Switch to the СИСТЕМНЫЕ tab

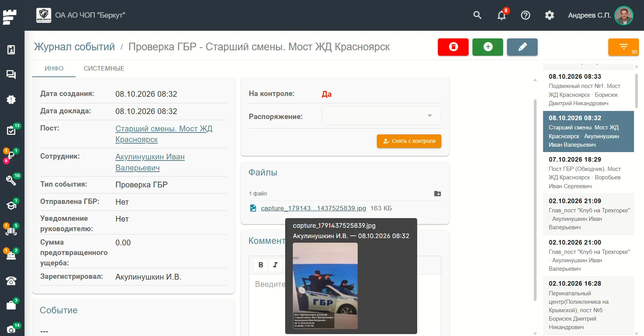[104, 68]
